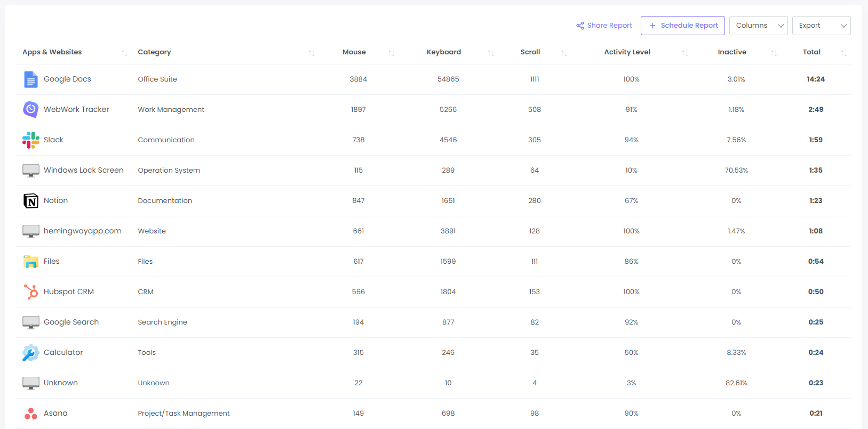The image size is (868, 429).
Task: Click the Schedule Report button
Action: tap(682, 26)
